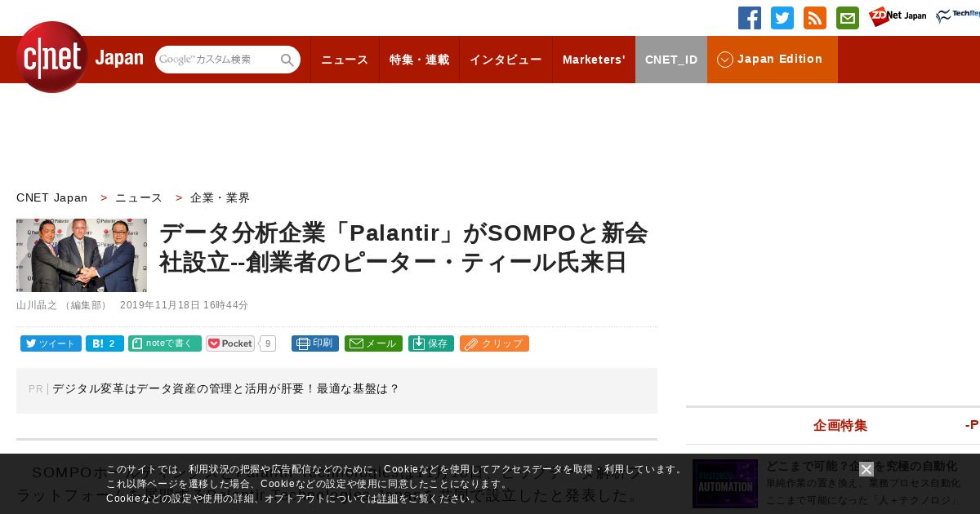Click author name 山川晶之
Image resolution: width=980 pixels, height=514 pixels.
coord(37,305)
